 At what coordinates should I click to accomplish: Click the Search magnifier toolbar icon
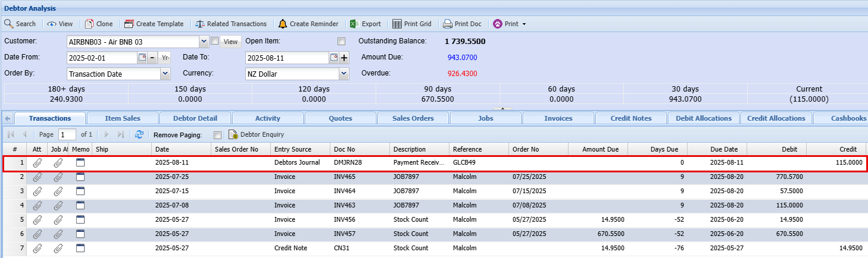(x=9, y=24)
